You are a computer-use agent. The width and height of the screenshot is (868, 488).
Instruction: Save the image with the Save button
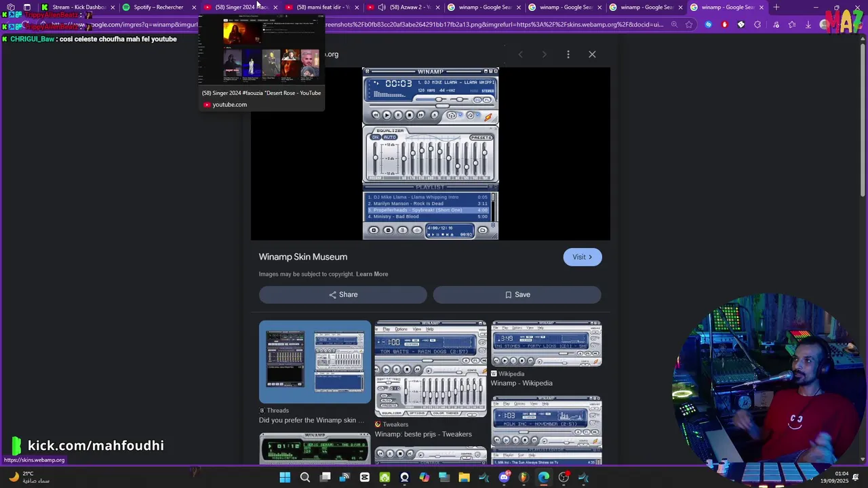pos(517,295)
